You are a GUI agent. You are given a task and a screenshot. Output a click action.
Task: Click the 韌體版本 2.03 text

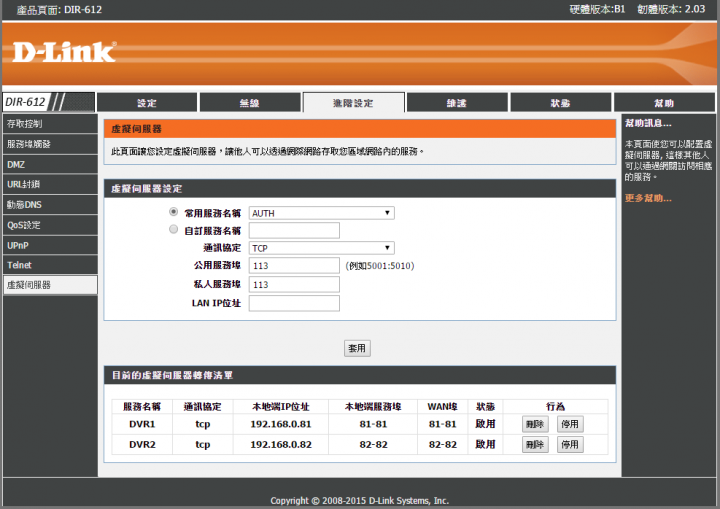(671, 9)
